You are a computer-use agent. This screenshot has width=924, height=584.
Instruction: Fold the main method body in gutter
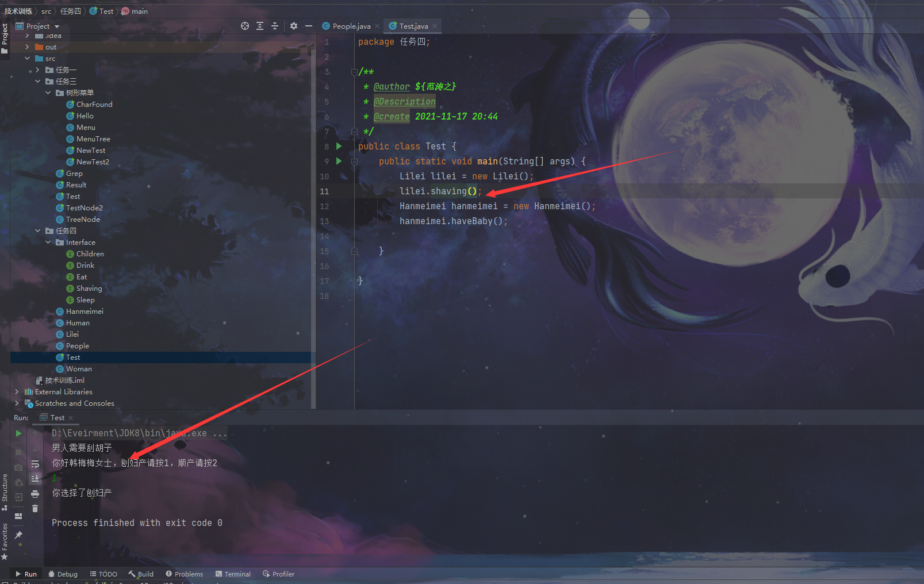point(354,162)
